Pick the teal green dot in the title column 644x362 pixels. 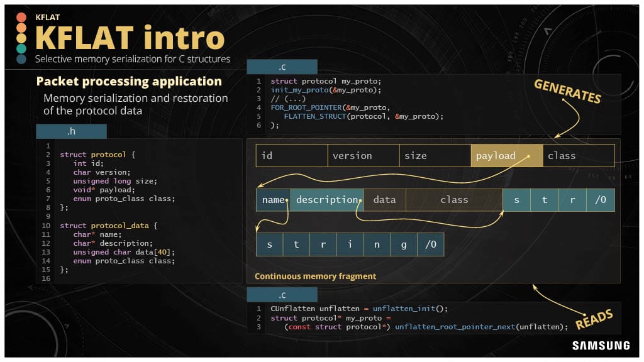click(21, 48)
